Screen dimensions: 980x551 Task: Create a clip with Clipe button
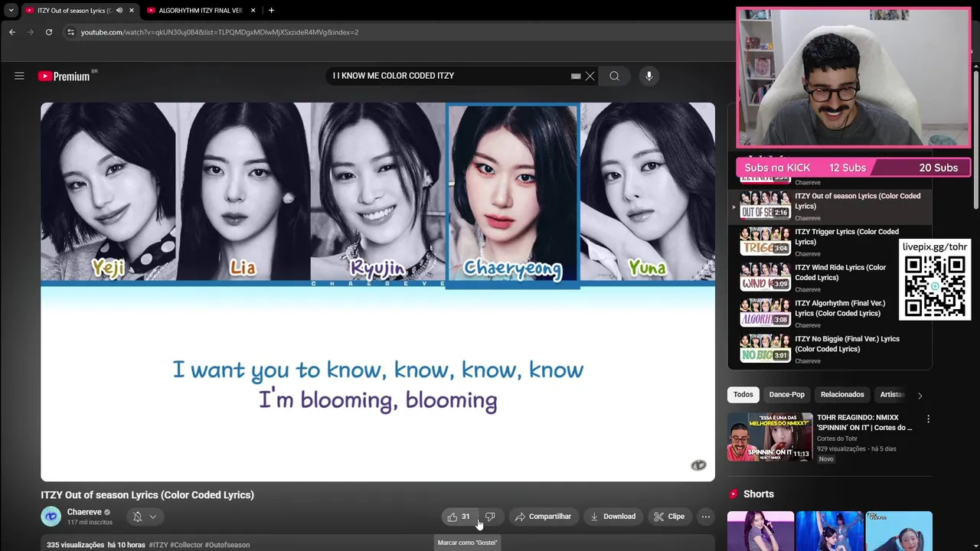tap(669, 517)
